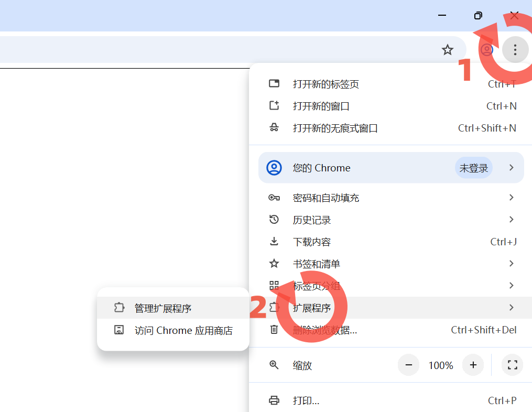Click the bookmark star in address bar
The width and height of the screenshot is (532, 412).
[448, 50]
